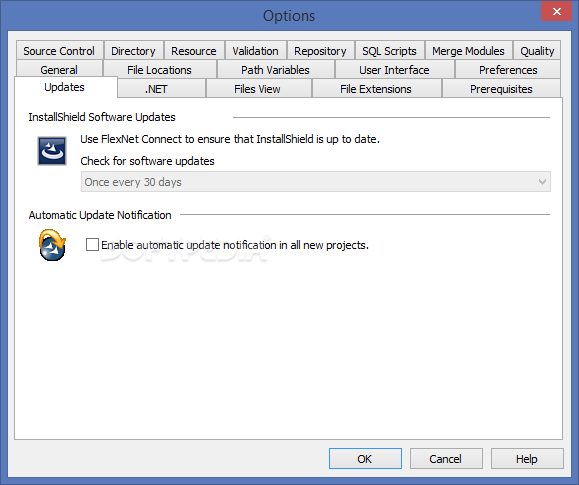This screenshot has height=485, width=579.
Task: Click the 'InstallShield Software Updates' heading
Action: tap(102, 117)
